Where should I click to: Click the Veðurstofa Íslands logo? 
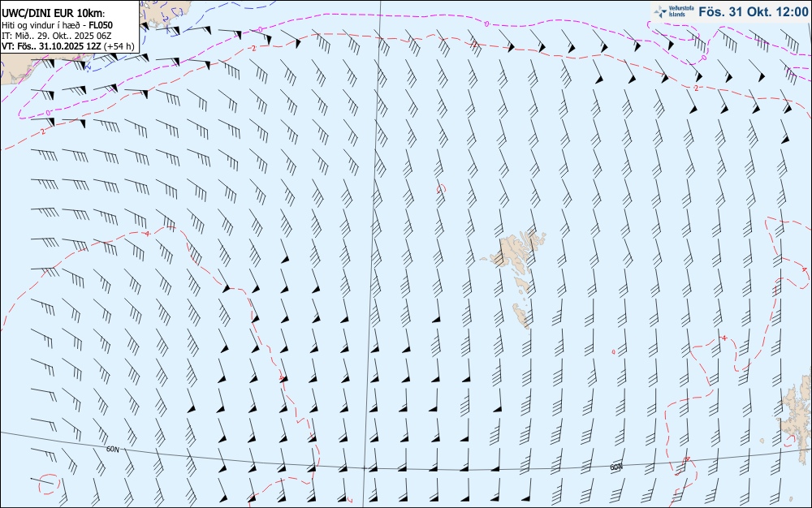click(674, 11)
